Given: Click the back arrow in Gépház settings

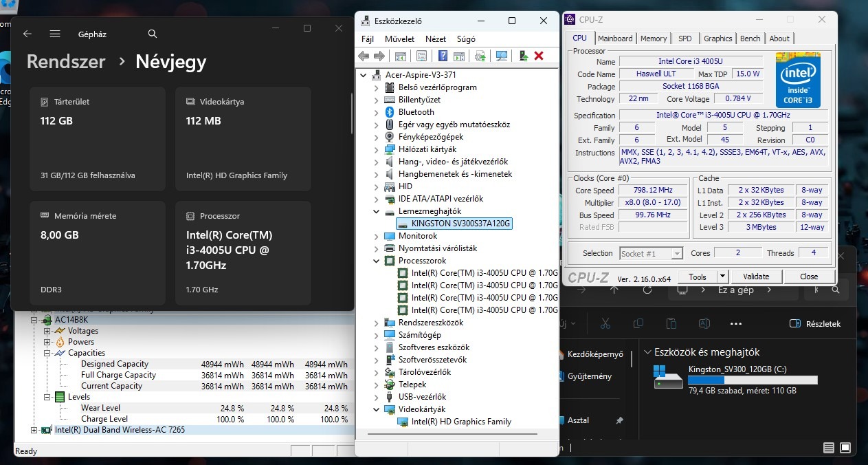Looking at the screenshot, I should [x=27, y=34].
